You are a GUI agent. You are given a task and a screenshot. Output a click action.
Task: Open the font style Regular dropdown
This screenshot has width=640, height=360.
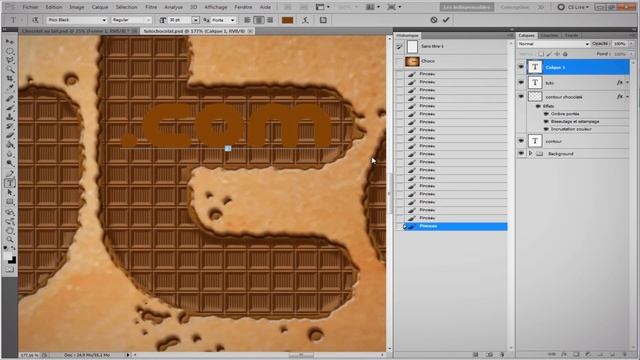(148, 20)
